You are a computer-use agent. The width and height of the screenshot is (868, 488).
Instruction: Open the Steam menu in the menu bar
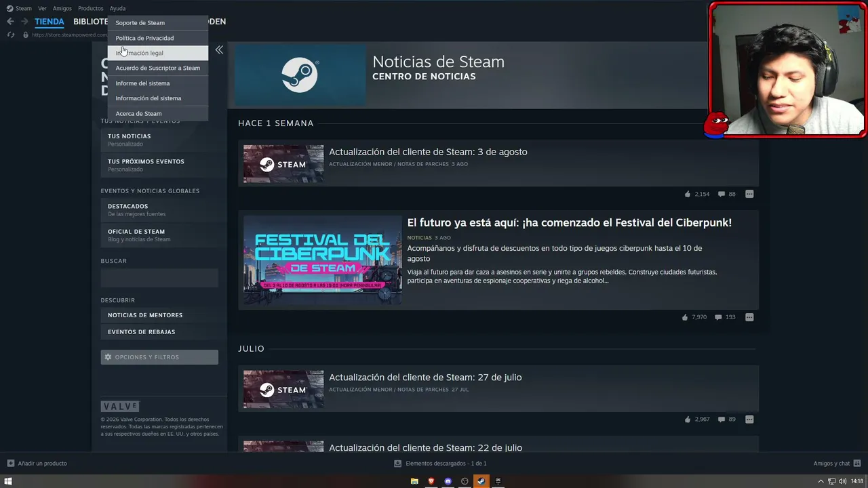click(24, 8)
